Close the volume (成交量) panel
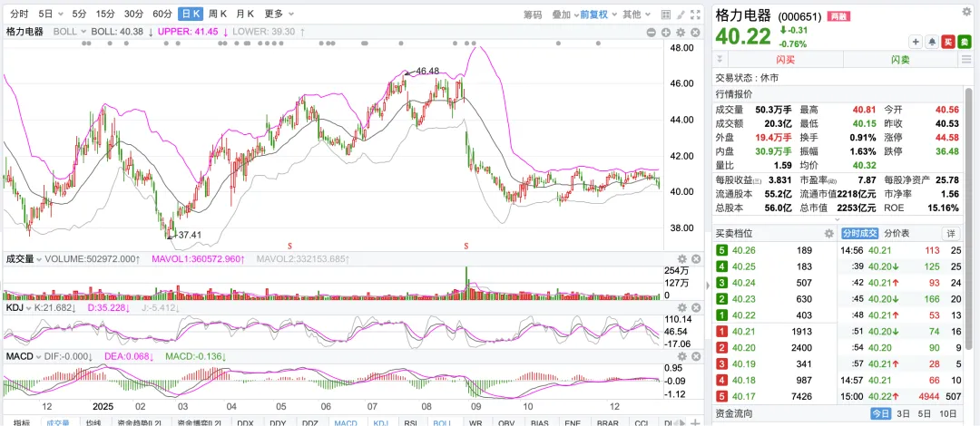 pos(696,258)
